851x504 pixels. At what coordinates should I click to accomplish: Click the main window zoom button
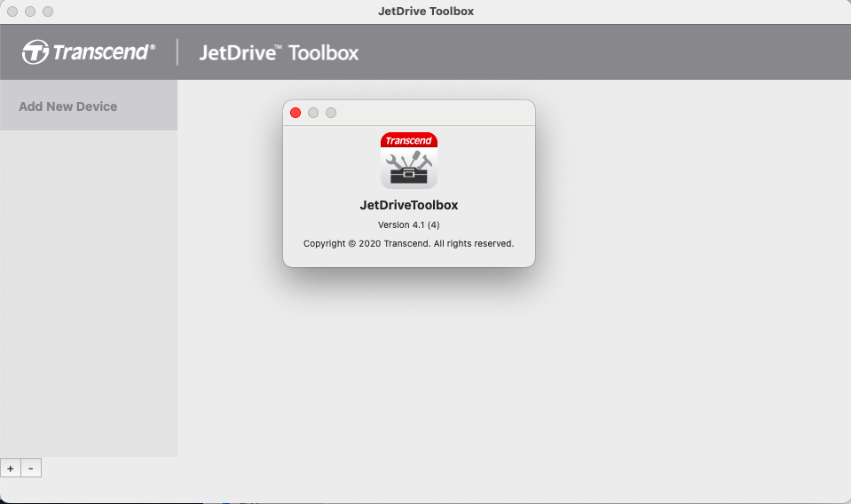pyautogui.click(x=48, y=12)
